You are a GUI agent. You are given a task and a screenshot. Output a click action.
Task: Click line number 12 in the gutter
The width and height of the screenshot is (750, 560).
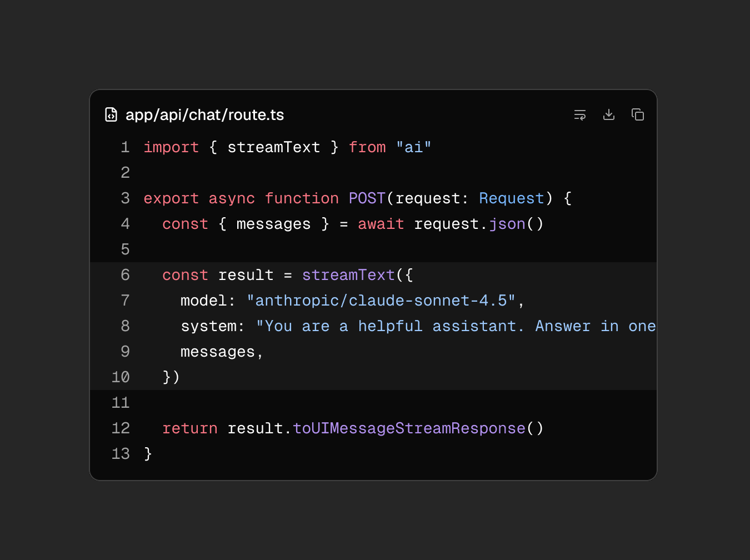coord(121,428)
